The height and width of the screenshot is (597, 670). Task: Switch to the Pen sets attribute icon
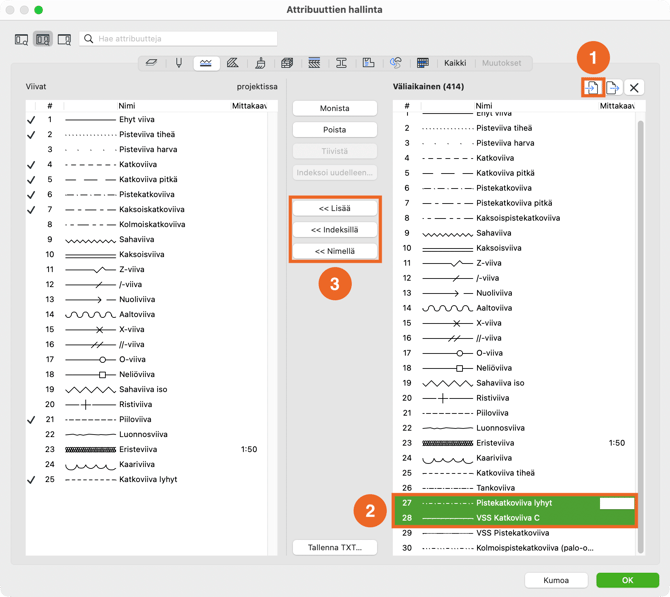click(x=179, y=63)
